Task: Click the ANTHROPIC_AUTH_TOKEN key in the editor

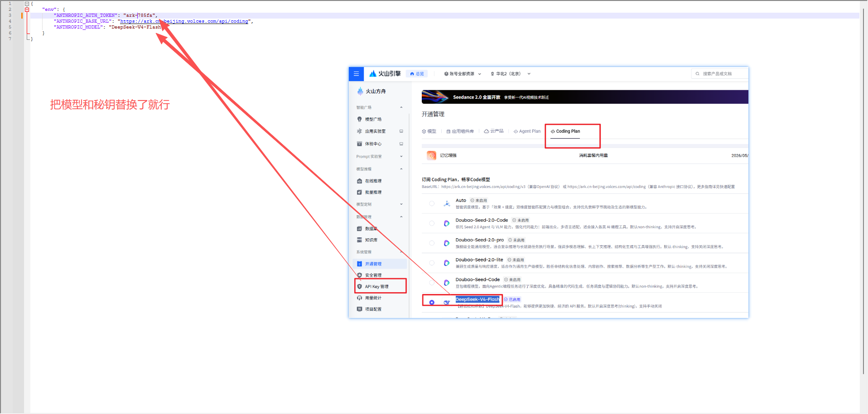Action: coord(85,15)
